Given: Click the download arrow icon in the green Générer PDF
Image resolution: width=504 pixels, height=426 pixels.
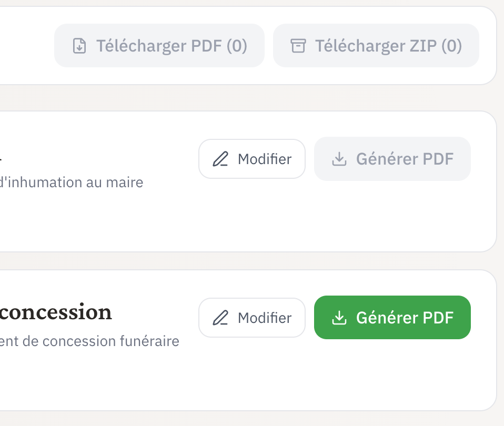Looking at the screenshot, I should [340, 318].
